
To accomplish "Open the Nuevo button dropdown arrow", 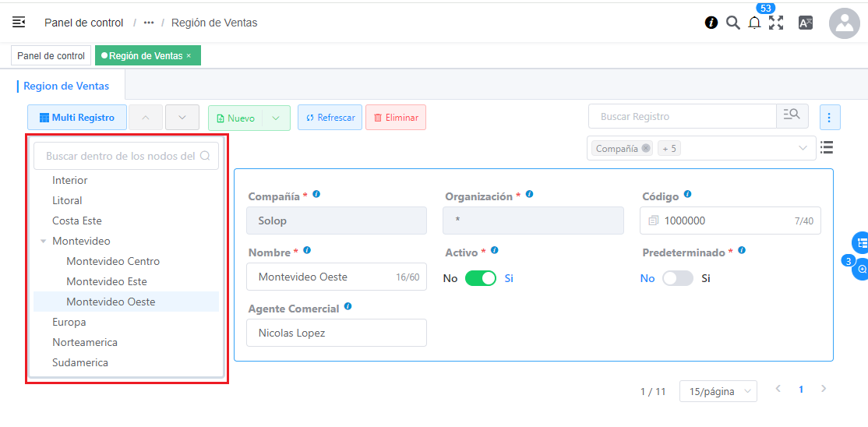I will [x=276, y=118].
